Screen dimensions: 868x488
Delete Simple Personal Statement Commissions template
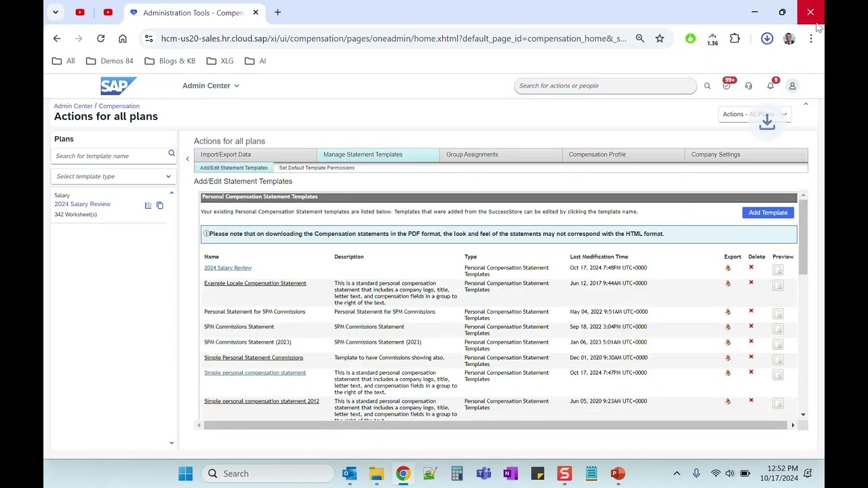point(751,357)
